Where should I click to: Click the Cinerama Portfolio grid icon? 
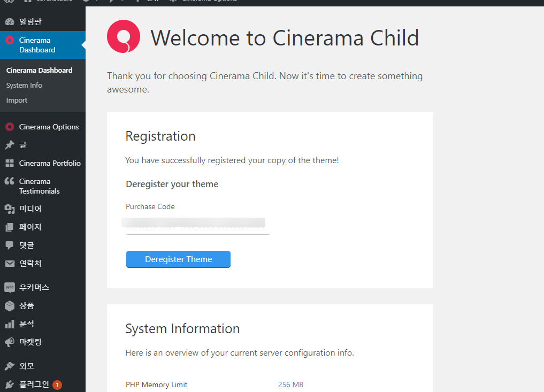click(10, 163)
